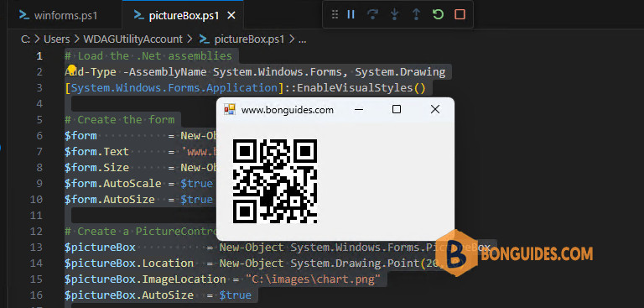Click '$pictureBox.ImageLocation' on line 15
644x308 pixels.
point(145,279)
